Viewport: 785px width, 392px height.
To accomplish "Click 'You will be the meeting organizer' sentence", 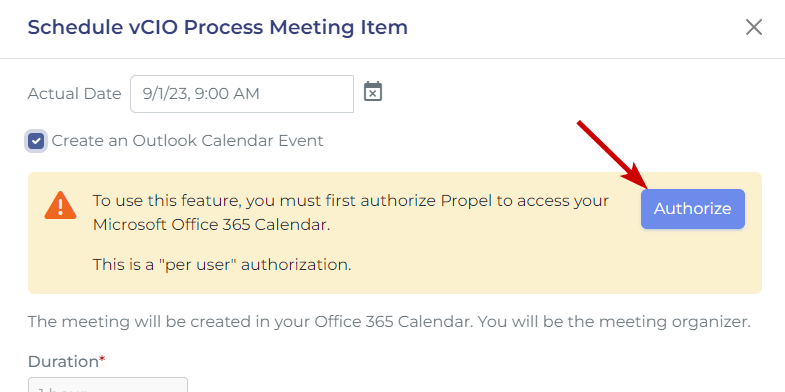I will tap(614, 321).
